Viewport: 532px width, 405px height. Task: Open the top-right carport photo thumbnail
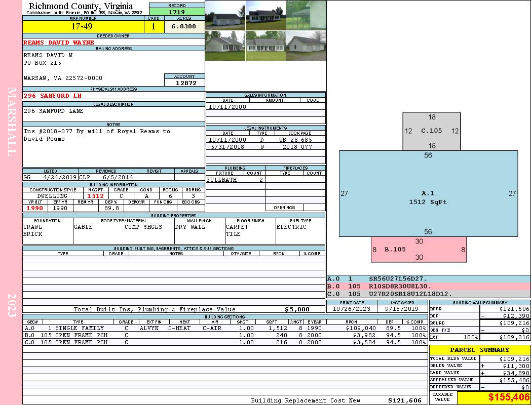click(306, 15)
